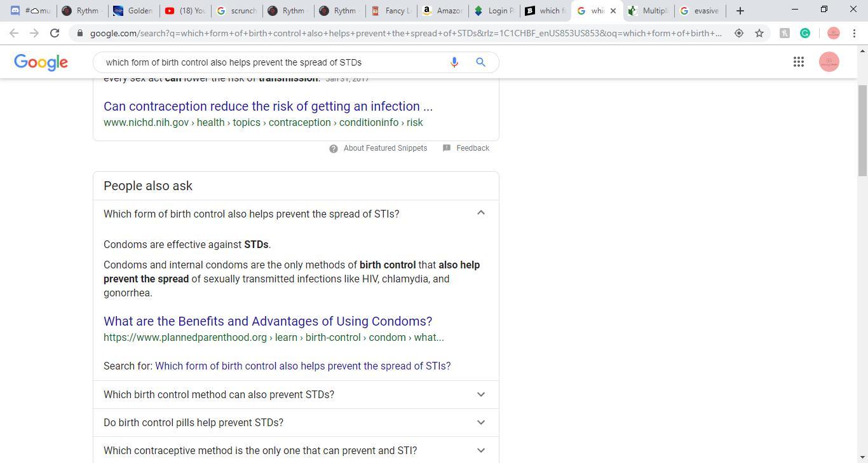Image resolution: width=868 pixels, height=463 pixels.
Task: Click the blue search magnifier button
Action: pyautogui.click(x=481, y=62)
